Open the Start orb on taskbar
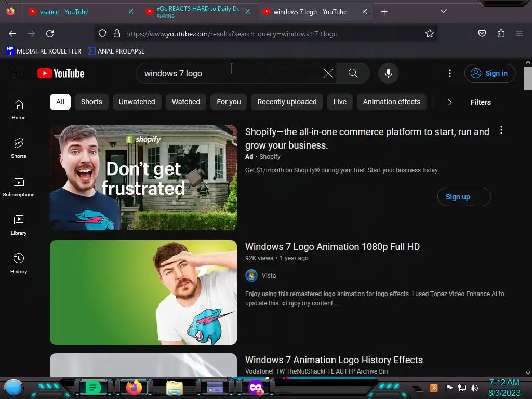This screenshot has height=399, width=532. 14,388
